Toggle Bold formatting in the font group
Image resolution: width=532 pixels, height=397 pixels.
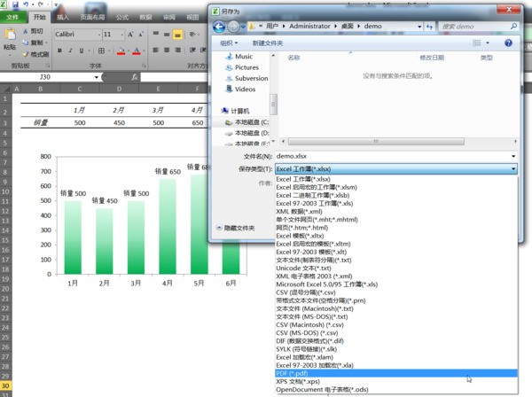[x=59, y=51]
